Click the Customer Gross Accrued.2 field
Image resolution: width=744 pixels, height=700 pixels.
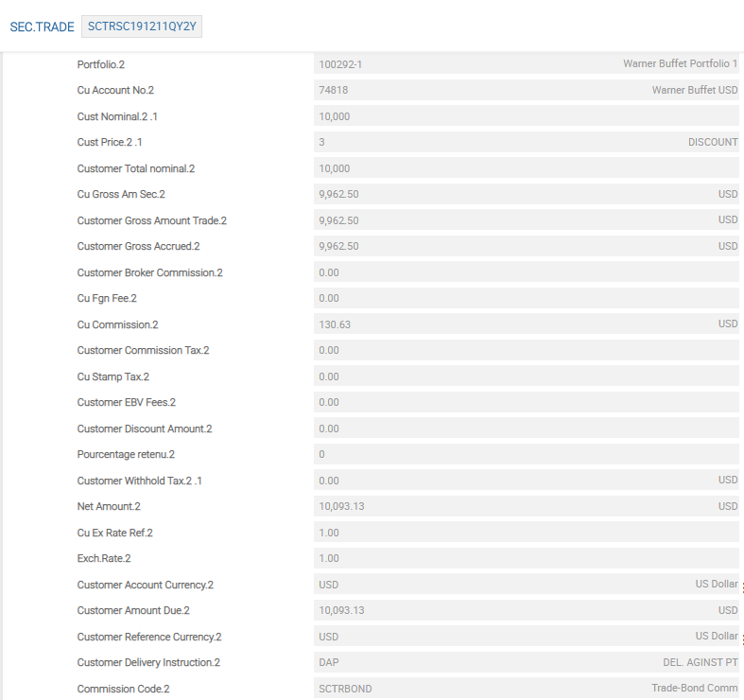coord(526,246)
